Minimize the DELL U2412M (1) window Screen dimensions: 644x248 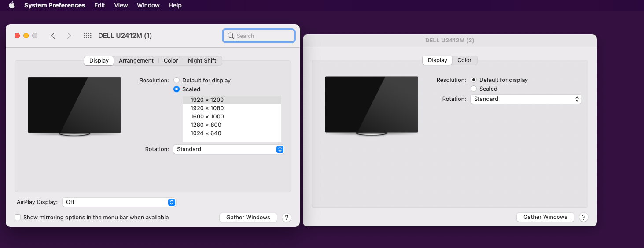pyautogui.click(x=26, y=36)
